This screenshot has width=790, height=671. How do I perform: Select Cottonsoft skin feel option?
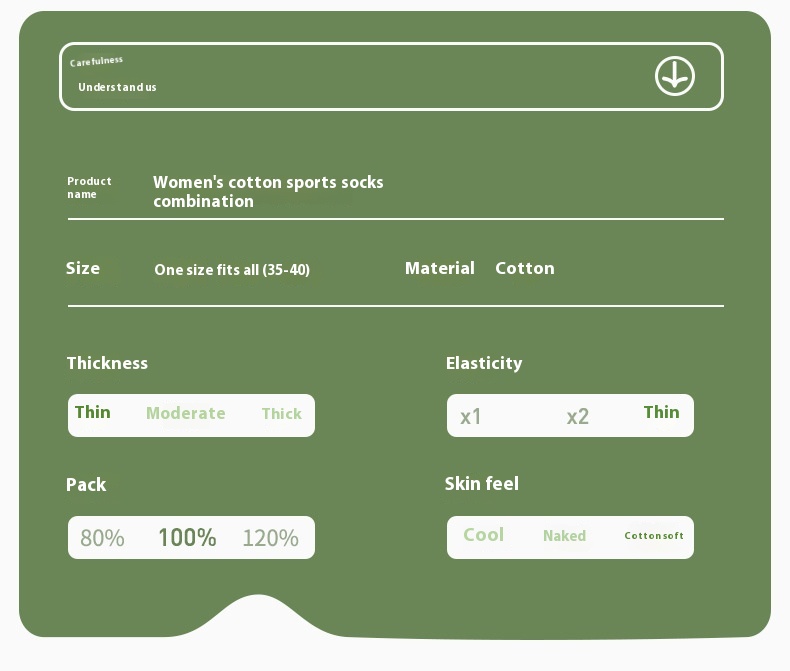click(654, 536)
